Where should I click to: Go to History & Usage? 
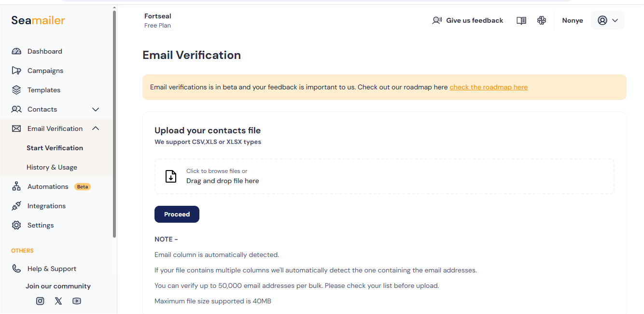pos(52,167)
